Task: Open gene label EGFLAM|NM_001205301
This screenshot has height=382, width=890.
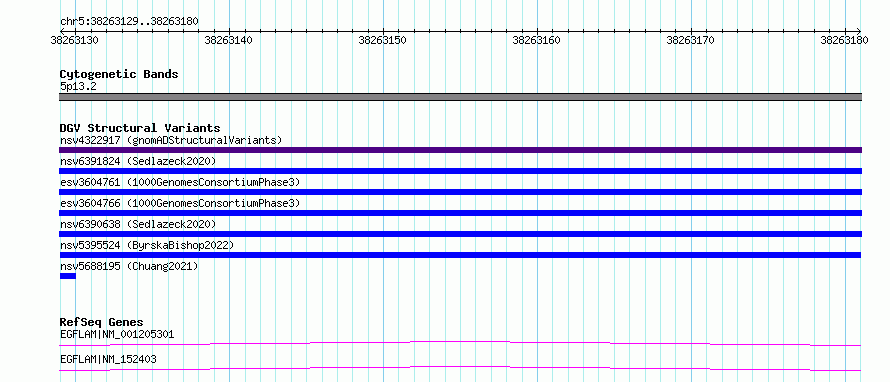Action: [117, 334]
